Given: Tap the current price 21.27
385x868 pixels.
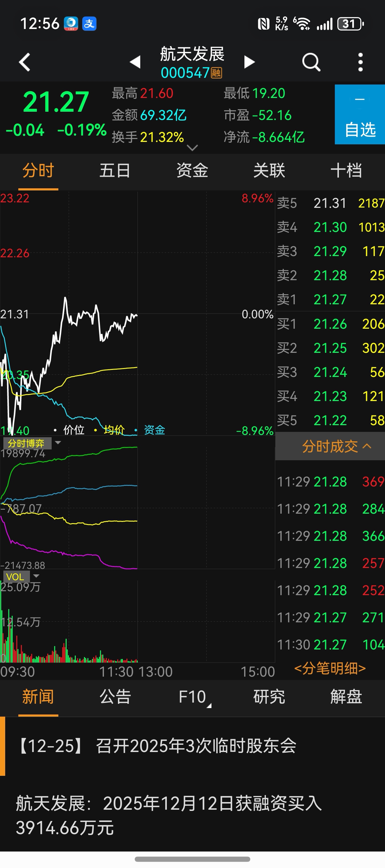Looking at the screenshot, I should [x=56, y=102].
